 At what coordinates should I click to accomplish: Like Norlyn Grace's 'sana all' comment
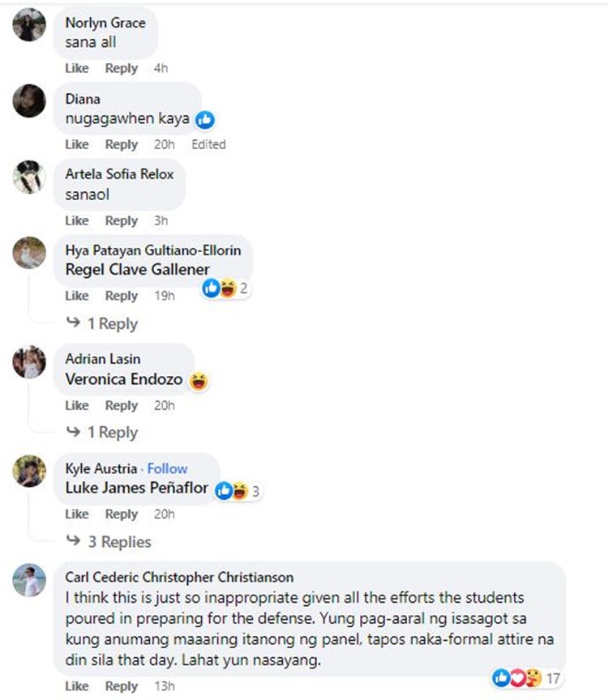(76, 68)
